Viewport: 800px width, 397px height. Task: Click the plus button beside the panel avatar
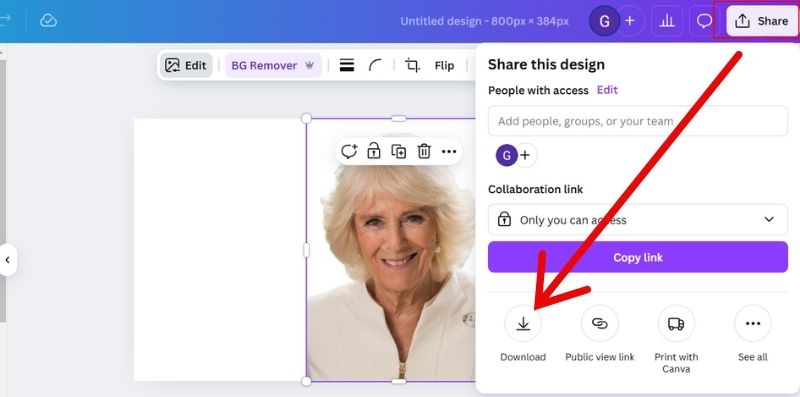coord(526,155)
